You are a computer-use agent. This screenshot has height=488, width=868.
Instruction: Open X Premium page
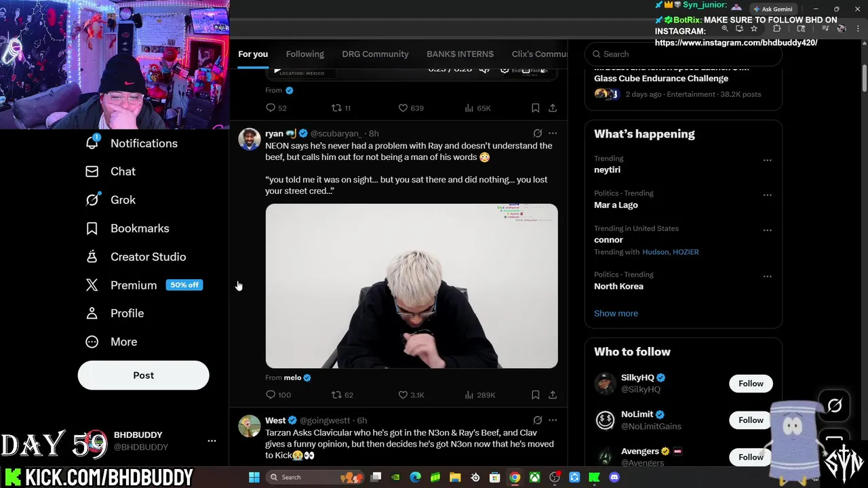point(144,285)
